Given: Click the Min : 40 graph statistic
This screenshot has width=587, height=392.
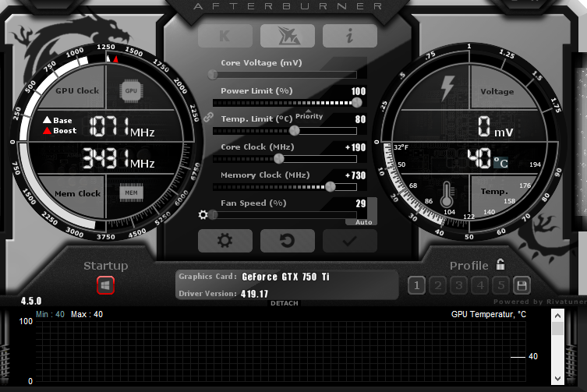Looking at the screenshot, I should [x=50, y=314].
